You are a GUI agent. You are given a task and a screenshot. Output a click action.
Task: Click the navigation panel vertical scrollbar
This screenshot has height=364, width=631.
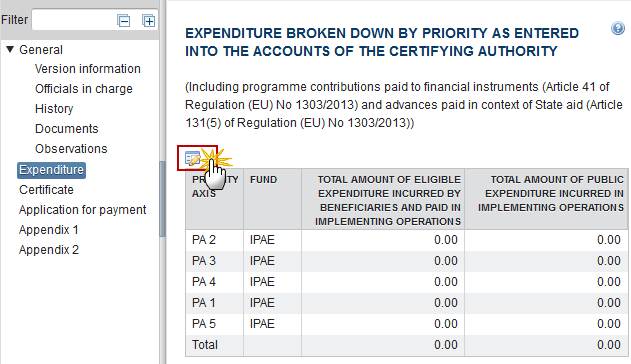pyautogui.click(x=162, y=199)
